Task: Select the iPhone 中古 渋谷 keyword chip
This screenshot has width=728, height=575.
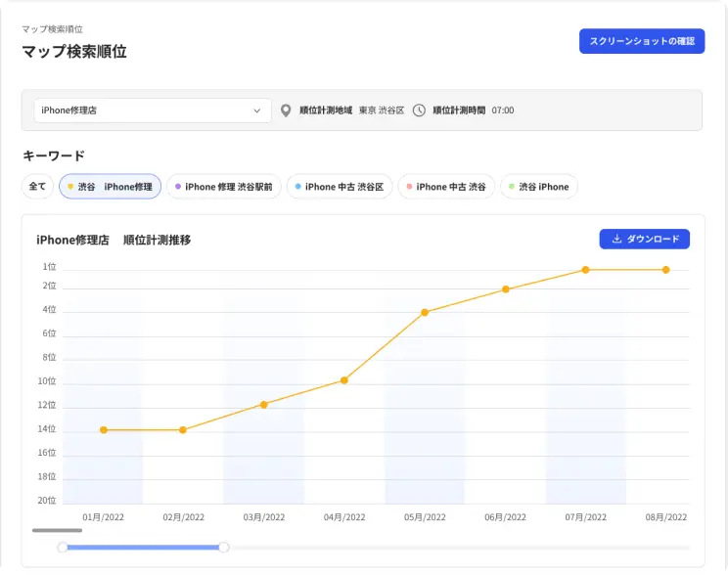Action: click(446, 187)
